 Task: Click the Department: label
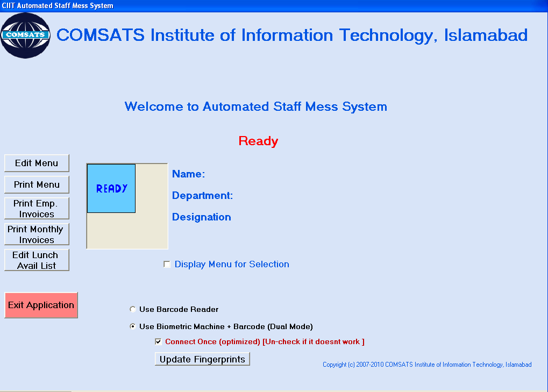[202, 195]
